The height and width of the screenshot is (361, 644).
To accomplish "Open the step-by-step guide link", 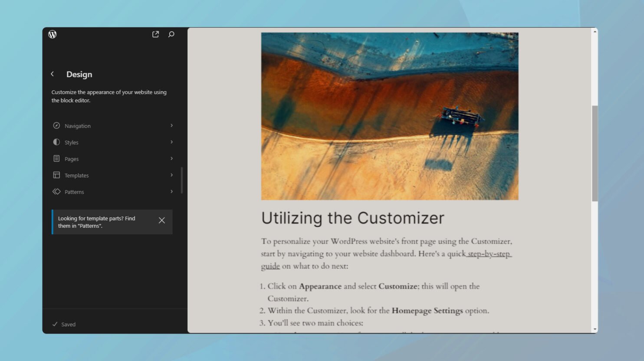I will 489,254.
